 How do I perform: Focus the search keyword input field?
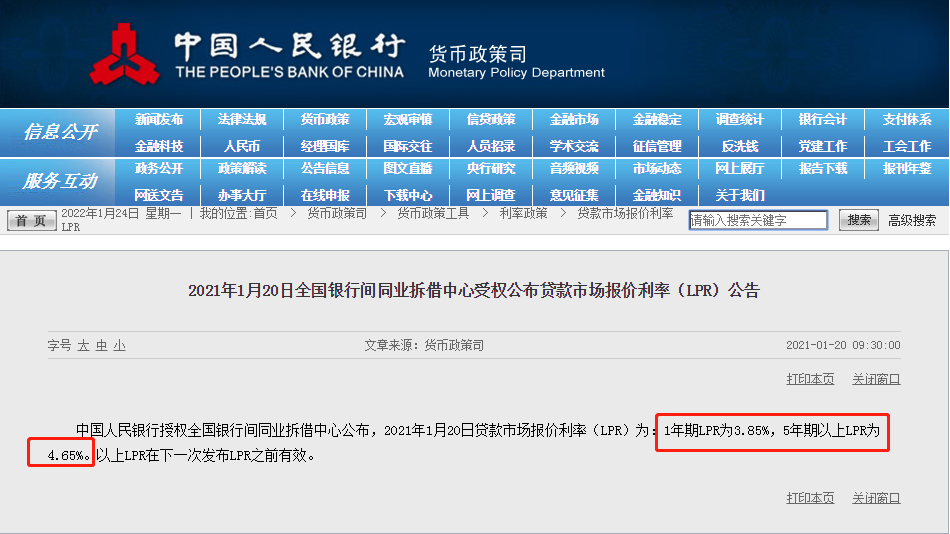coord(758,220)
